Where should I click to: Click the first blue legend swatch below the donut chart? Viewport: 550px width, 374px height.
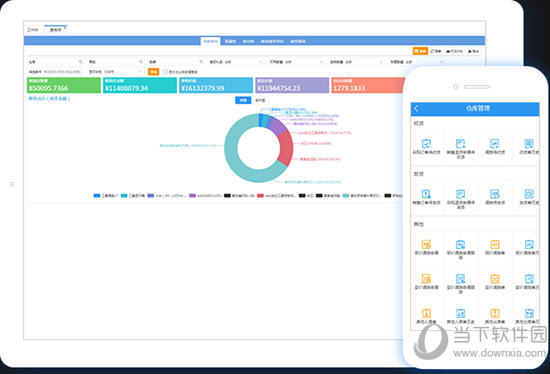(97, 195)
